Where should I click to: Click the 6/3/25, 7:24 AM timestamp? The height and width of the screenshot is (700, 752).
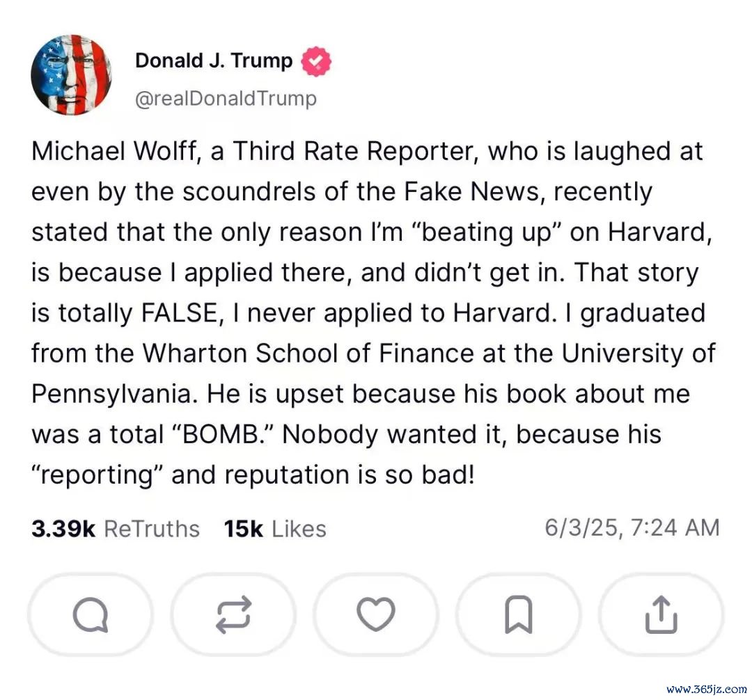(632, 527)
